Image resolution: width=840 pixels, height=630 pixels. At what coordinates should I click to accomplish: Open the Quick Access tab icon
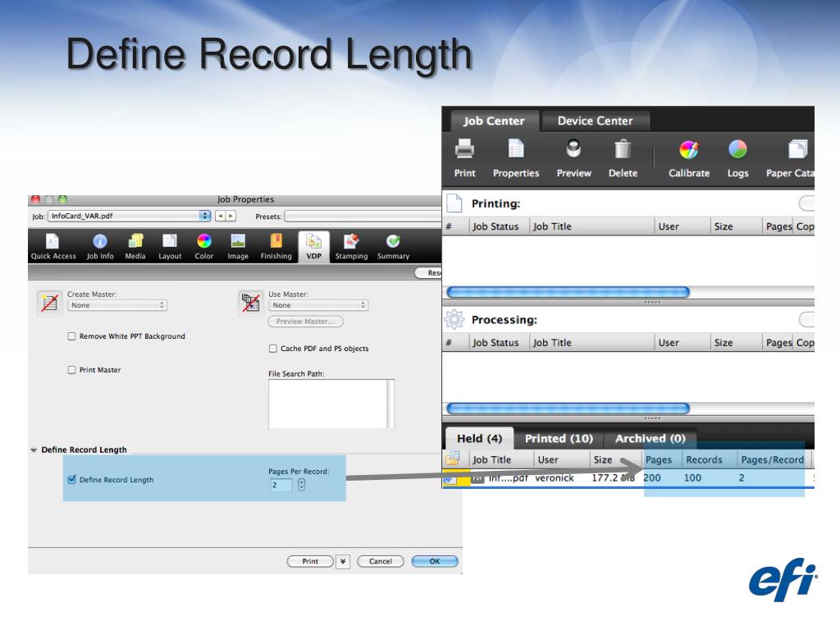[52, 242]
